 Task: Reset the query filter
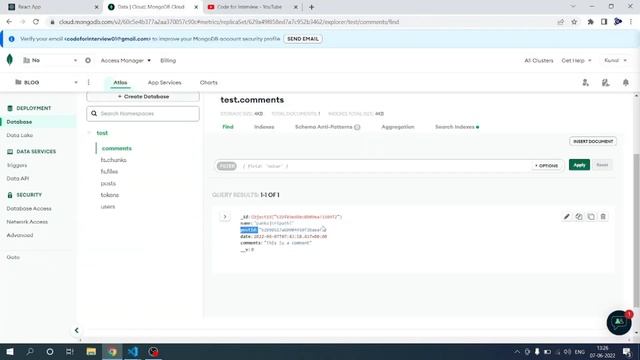tap(602, 165)
